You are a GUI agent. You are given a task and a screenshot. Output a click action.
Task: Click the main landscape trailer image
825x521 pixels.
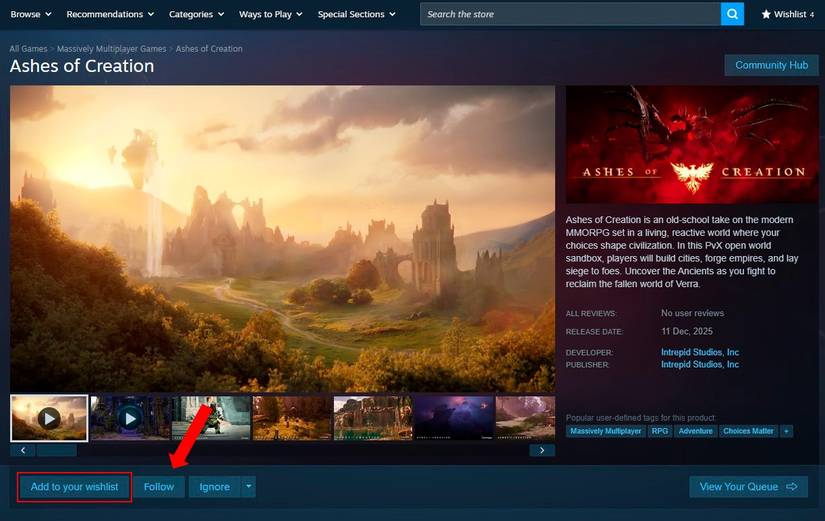[283, 238]
